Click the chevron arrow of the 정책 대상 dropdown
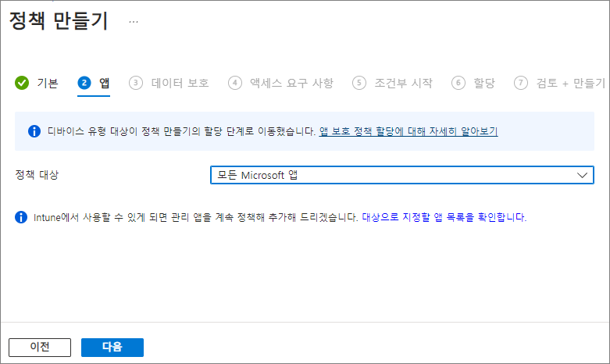The height and width of the screenshot is (364, 610). pos(582,175)
